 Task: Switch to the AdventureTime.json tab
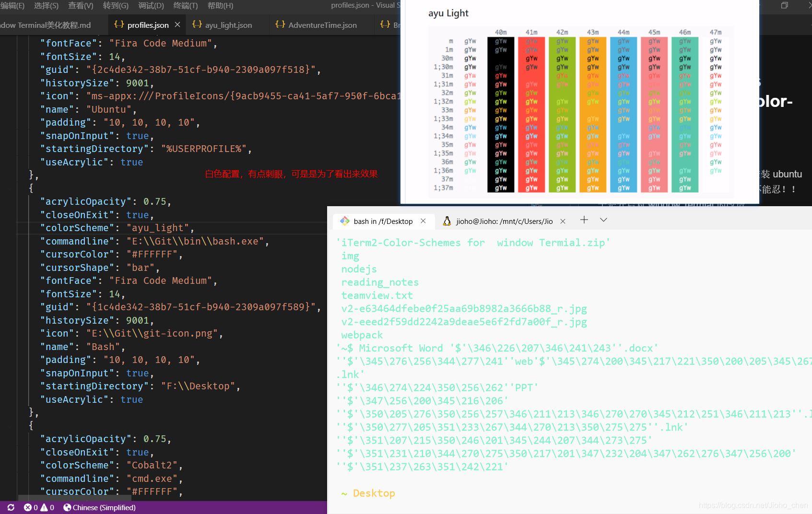[x=321, y=24]
